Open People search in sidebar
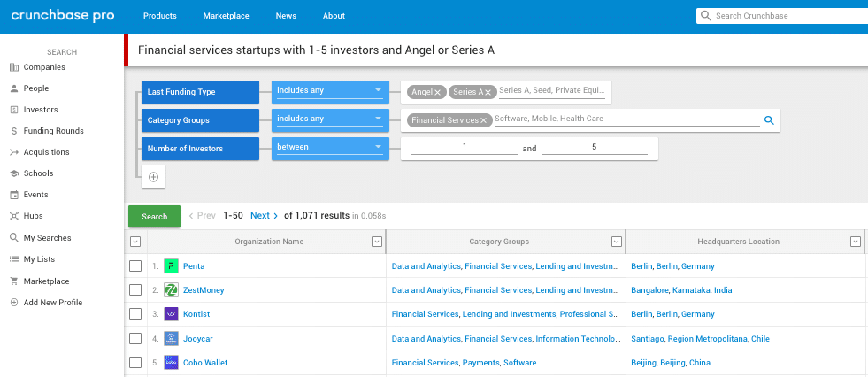Viewport: 868px width, 377px height. tap(29, 88)
